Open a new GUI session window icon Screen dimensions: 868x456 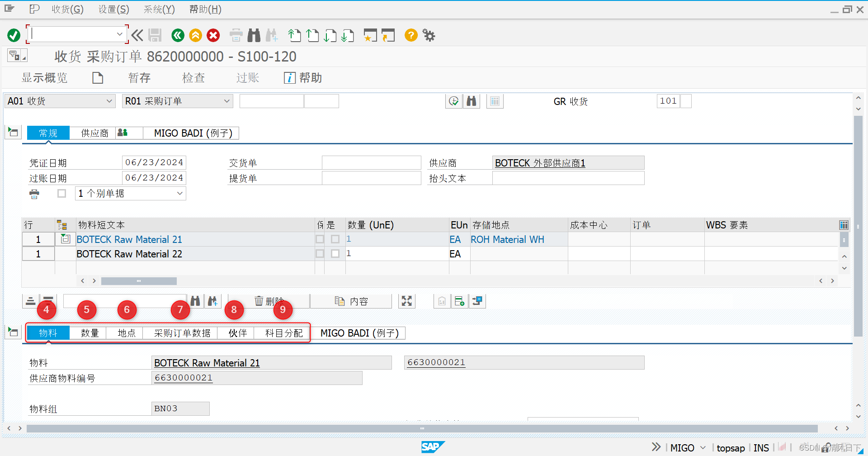(x=370, y=35)
